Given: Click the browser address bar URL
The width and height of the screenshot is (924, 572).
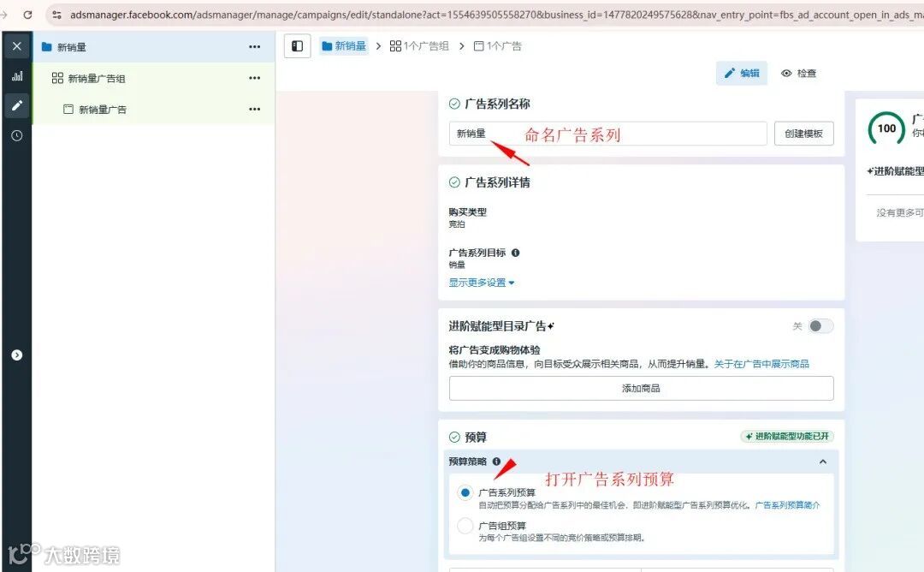Looking at the screenshot, I should click(495, 15).
